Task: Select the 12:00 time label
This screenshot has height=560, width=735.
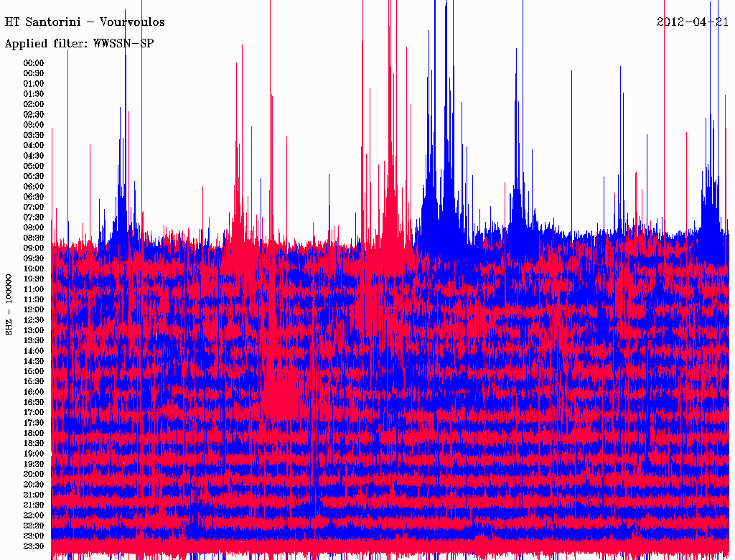Action: [x=34, y=309]
